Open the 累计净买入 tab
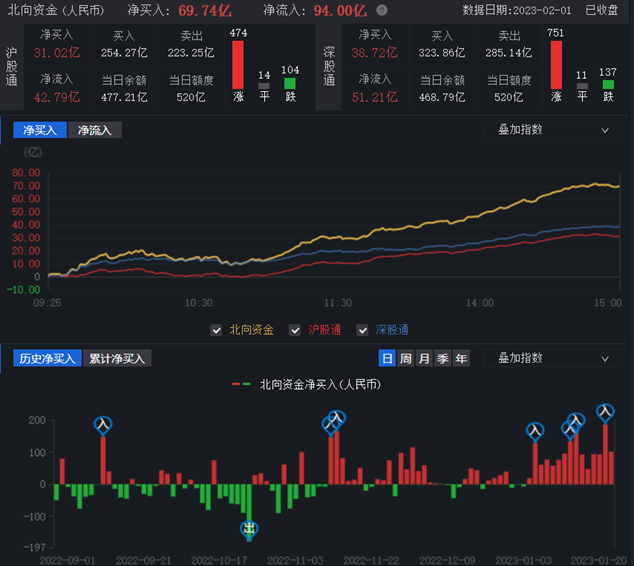 [x=117, y=358]
